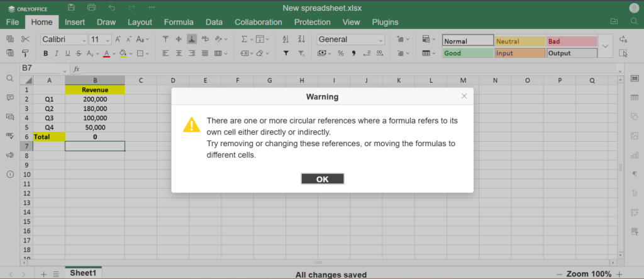Screen dimensions: 644x279
Task: Toggle Underline formatting
Action: [67, 54]
